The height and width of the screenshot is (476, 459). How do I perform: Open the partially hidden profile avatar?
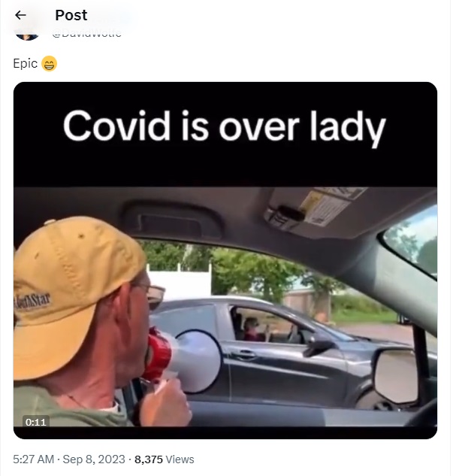(x=27, y=35)
